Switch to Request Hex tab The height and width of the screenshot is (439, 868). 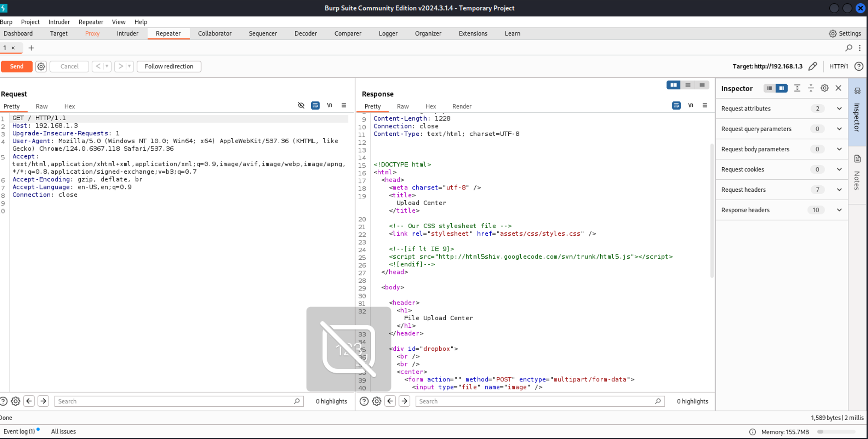point(69,106)
